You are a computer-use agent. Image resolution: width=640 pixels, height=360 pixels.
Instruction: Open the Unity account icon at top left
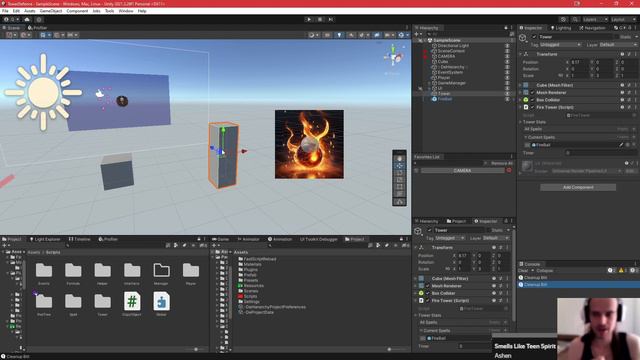click(6, 19)
